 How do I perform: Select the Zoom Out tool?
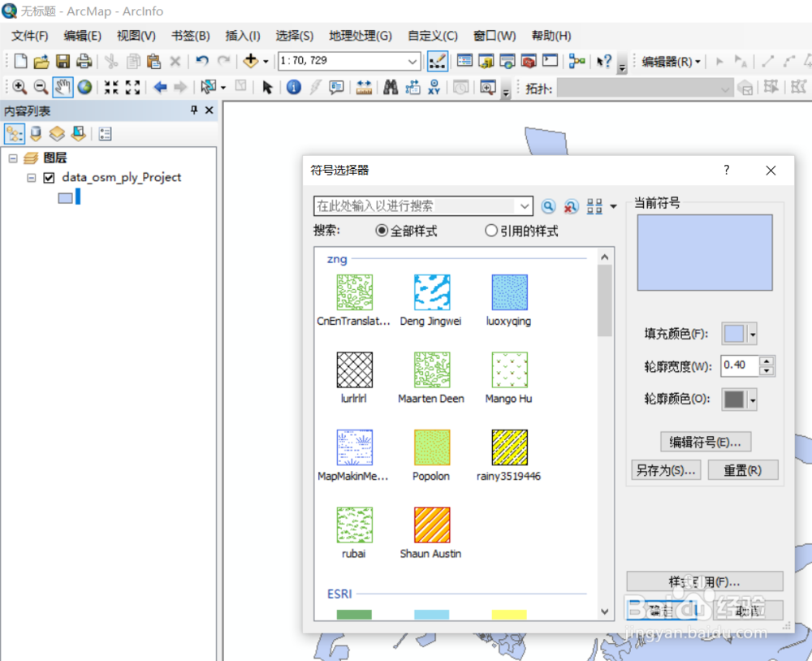pyautogui.click(x=41, y=87)
